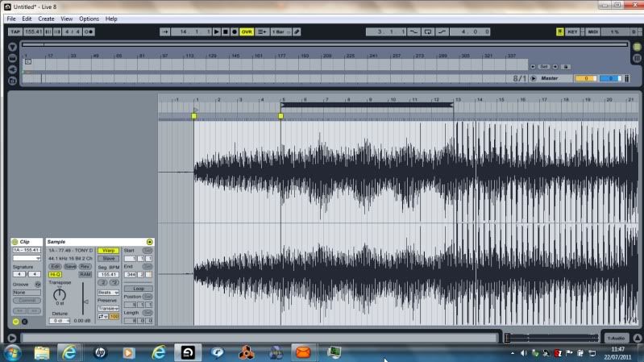Click the global Record button
The image size is (644, 362).
point(235,31)
